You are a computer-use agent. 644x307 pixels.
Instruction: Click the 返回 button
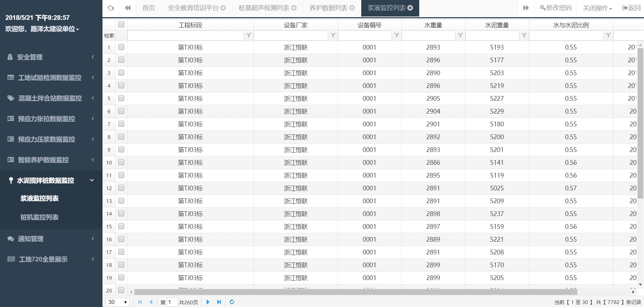[x=631, y=8]
